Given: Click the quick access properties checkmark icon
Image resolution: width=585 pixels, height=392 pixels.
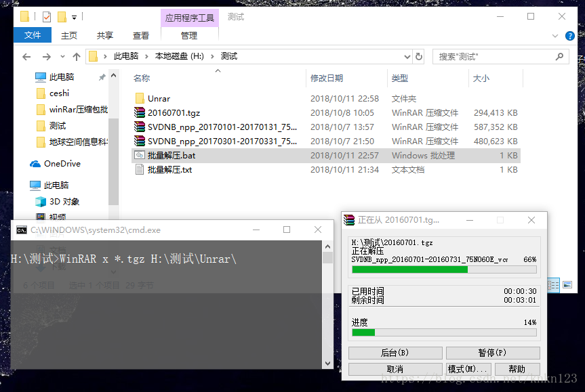Looking at the screenshot, I should [47, 17].
